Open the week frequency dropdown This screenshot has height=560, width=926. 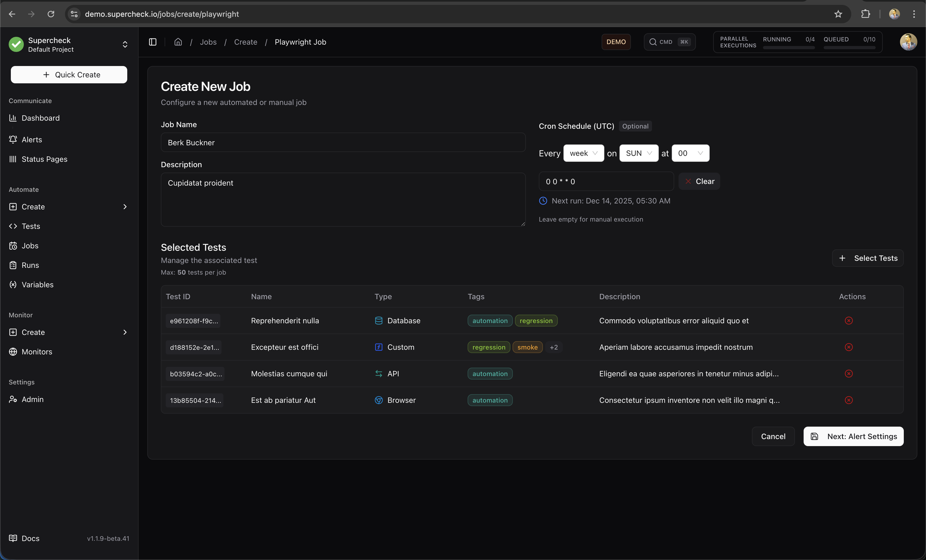click(583, 153)
